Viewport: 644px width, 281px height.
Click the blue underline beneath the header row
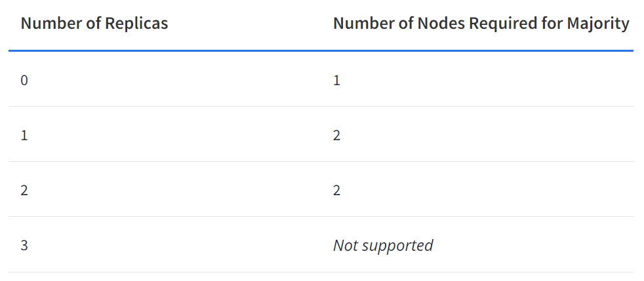[321, 50]
